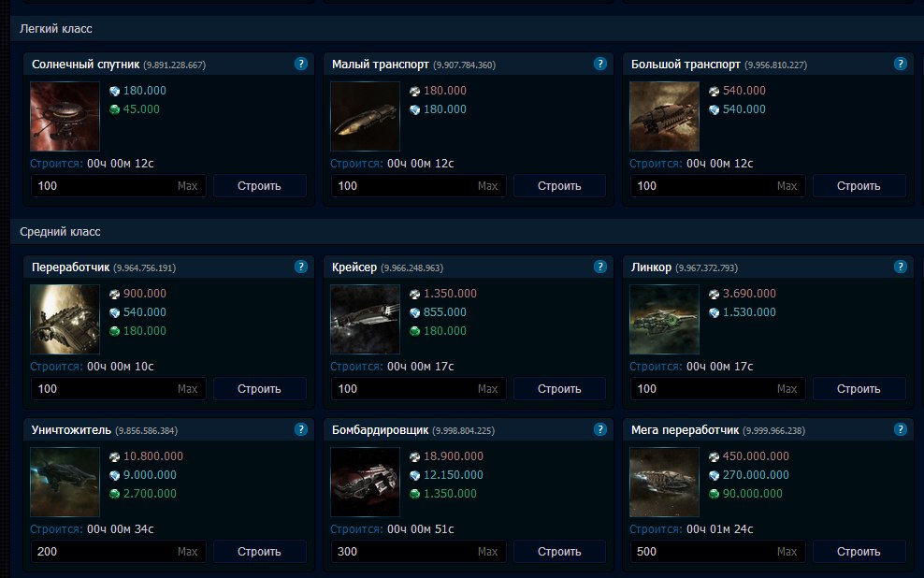Click question mark icon for Крейсер
Viewport: 924px width, 578px height.
(600, 267)
